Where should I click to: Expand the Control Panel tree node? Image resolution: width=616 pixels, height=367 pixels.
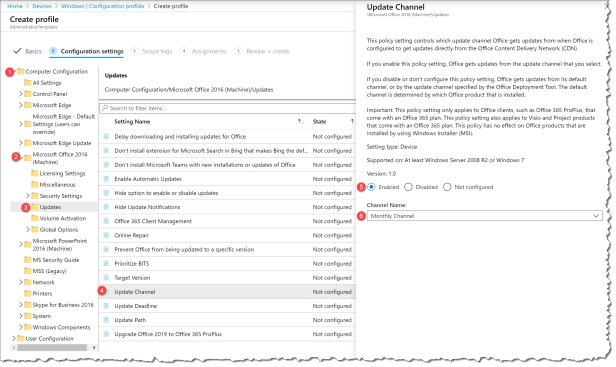click(20, 94)
